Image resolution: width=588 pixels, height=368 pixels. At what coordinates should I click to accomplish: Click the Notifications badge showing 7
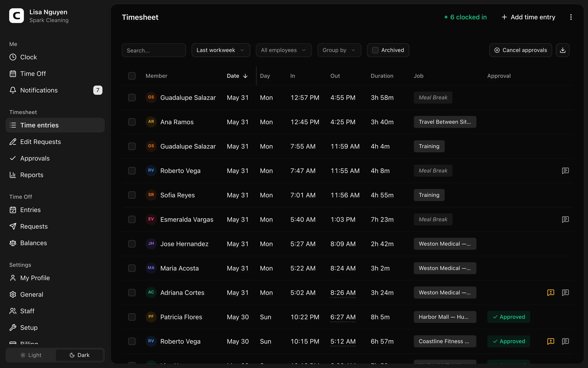98,90
